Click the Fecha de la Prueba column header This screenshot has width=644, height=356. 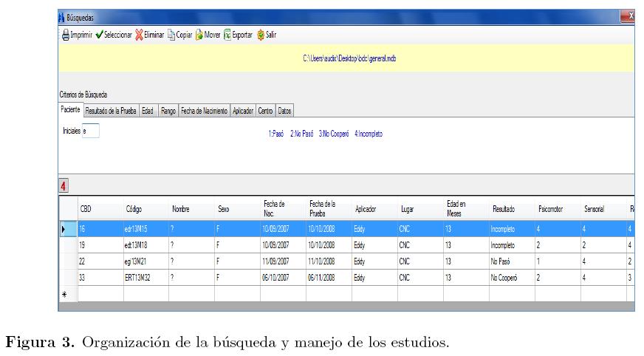pyautogui.click(x=323, y=210)
